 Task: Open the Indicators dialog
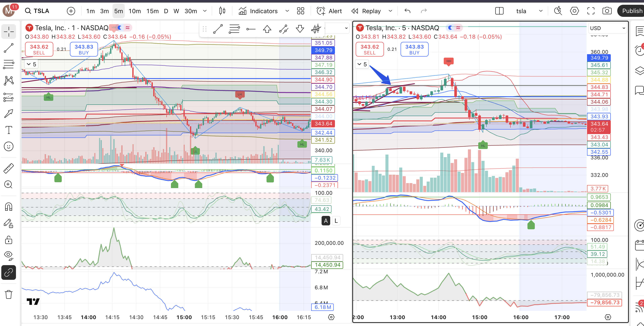pos(258,11)
